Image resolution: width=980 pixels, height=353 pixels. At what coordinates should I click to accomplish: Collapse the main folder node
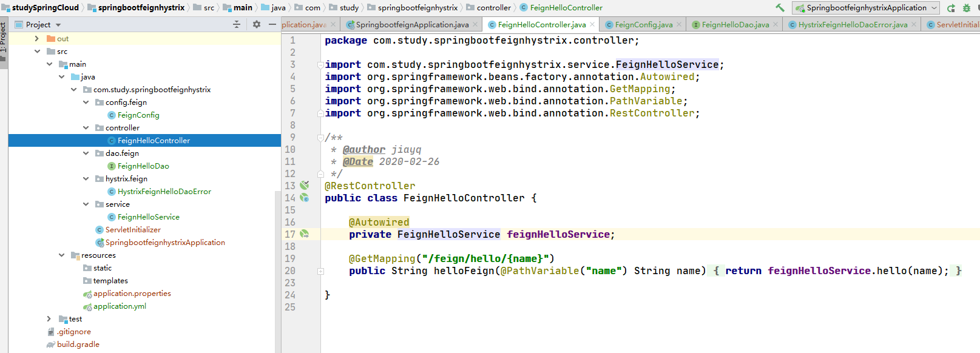click(49, 64)
